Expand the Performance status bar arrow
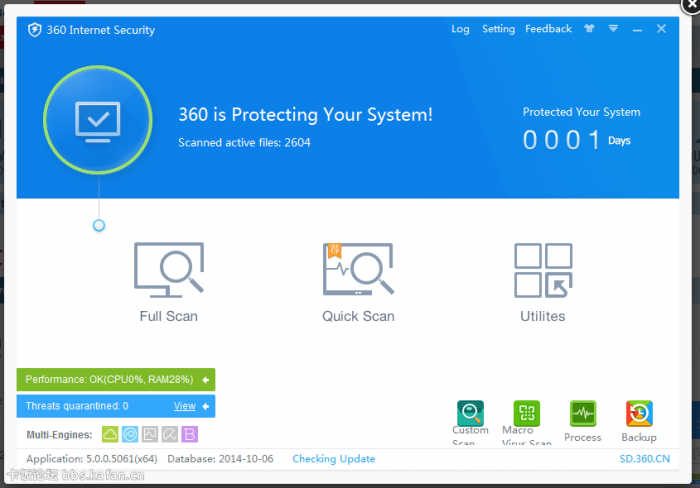 click(205, 380)
